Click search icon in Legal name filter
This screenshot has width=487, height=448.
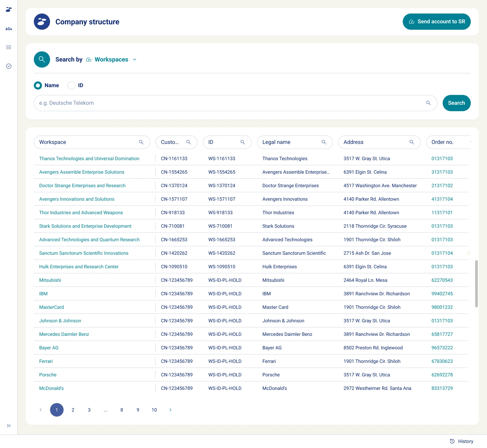point(324,142)
